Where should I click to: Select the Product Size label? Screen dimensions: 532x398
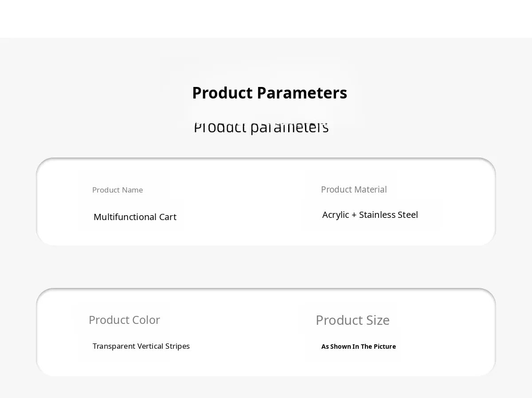(352, 320)
